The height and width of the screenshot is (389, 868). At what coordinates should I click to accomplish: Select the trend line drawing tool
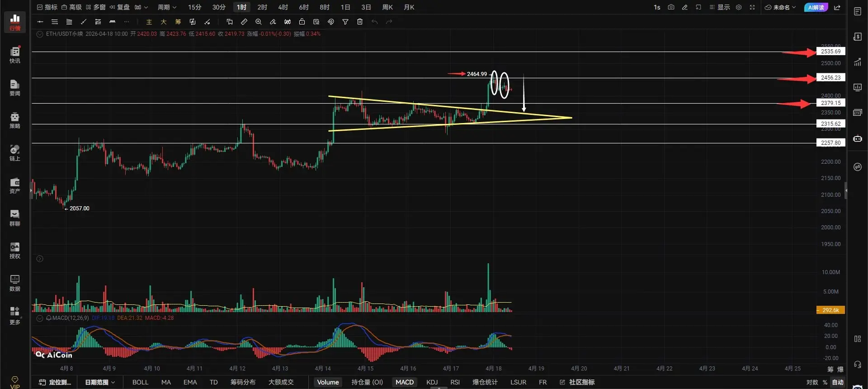(x=84, y=22)
